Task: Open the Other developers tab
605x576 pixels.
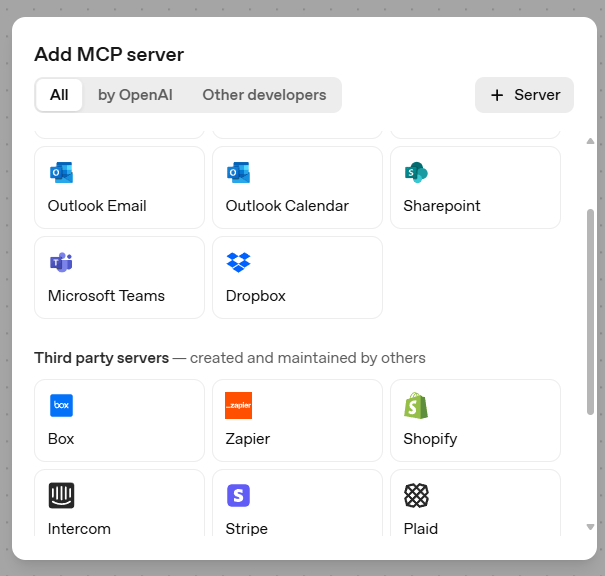Action: click(264, 95)
